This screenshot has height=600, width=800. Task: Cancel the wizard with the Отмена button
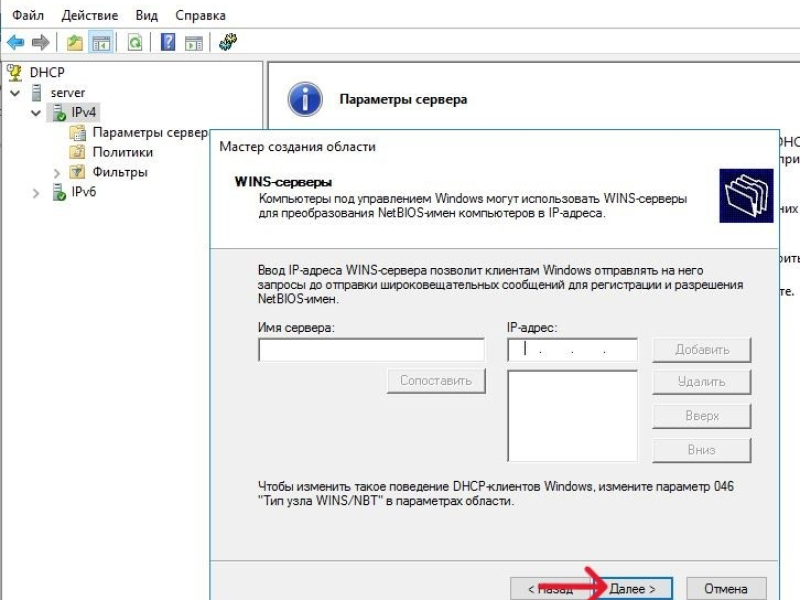pos(726,588)
